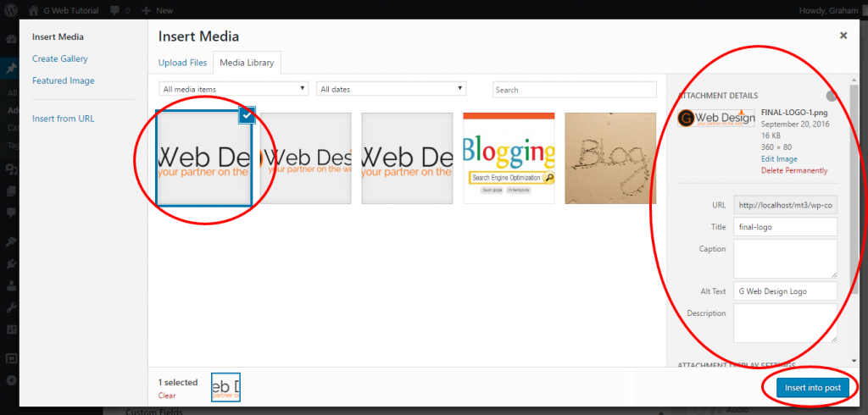The width and height of the screenshot is (868, 415).
Task: Click the small selected thumbnail in bottom bar
Action: 225,387
